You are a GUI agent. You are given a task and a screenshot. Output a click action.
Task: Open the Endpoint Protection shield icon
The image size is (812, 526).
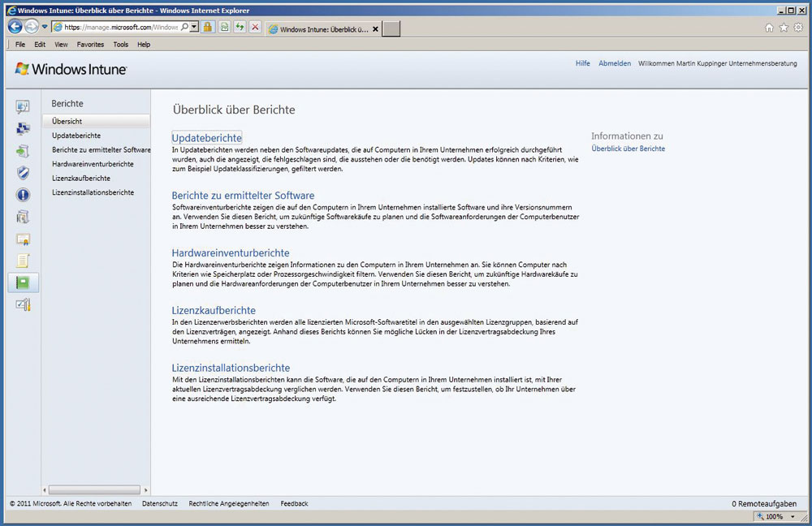(23, 173)
